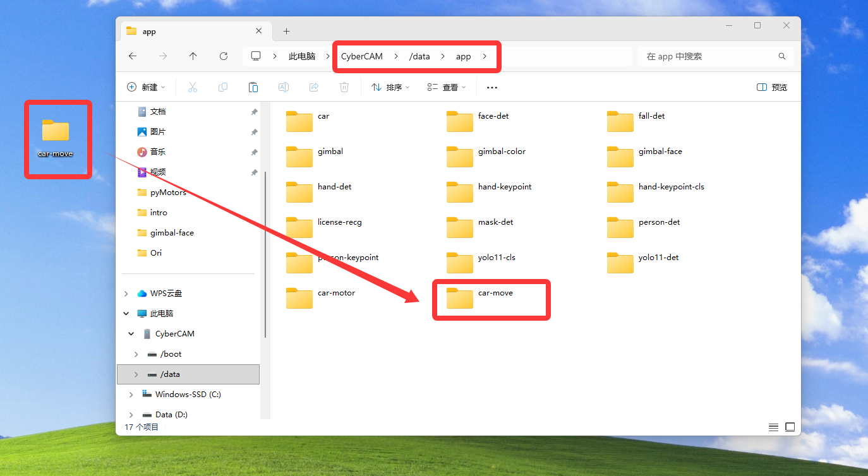Select the gimbal-color folder
This screenshot has height=476, width=868.
(x=486, y=156)
